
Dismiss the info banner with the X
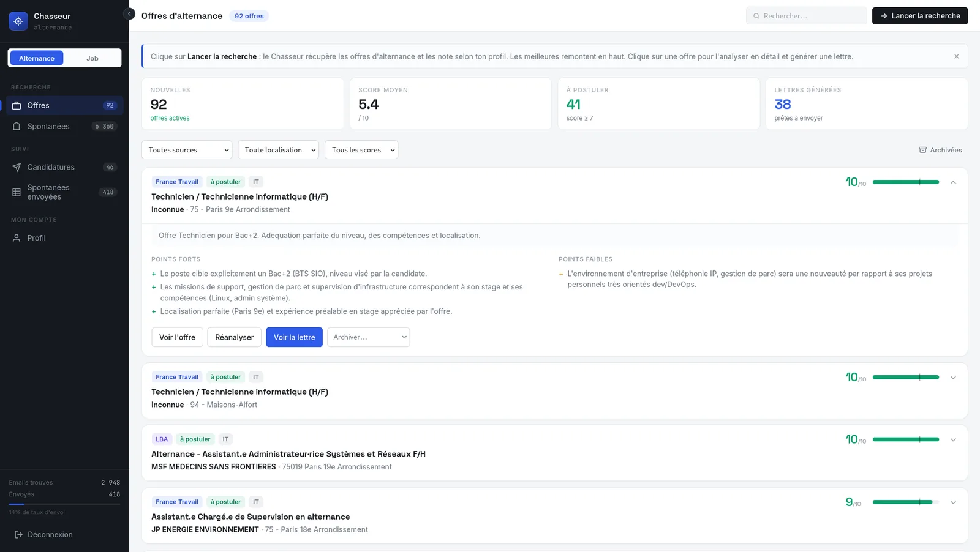(x=956, y=56)
